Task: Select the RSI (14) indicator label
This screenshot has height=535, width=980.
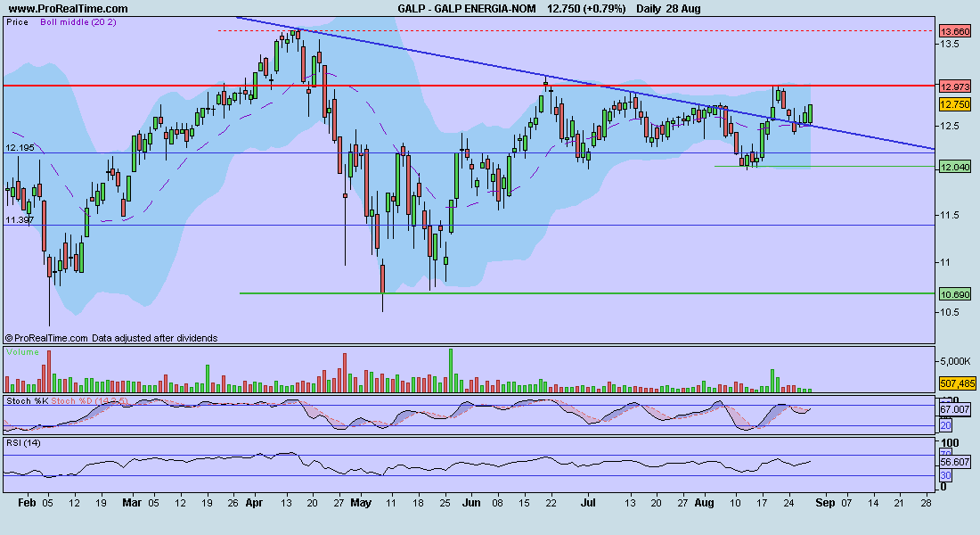Action: point(24,443)
